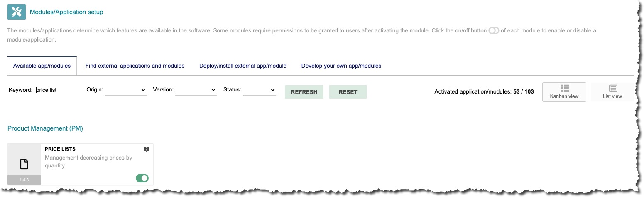Click the Modules setup wrench icon
The image size is (644, 197).
click(x=17, y=12)
